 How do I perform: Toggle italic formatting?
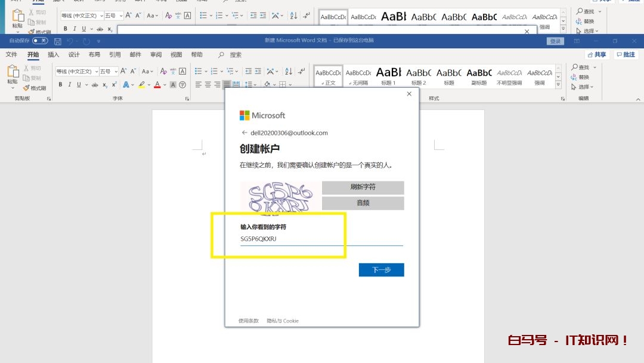point(69,85)
